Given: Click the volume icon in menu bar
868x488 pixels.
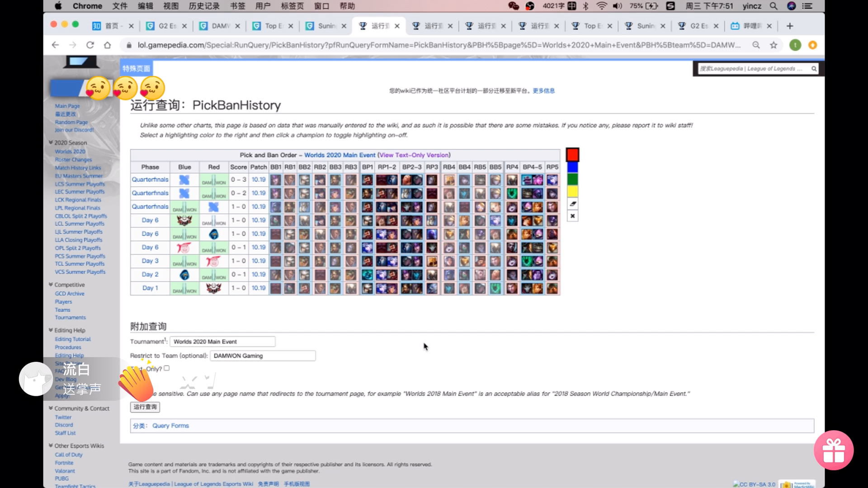Looking at the screenshot, I should pyautogui.click(x=617, y=6).
